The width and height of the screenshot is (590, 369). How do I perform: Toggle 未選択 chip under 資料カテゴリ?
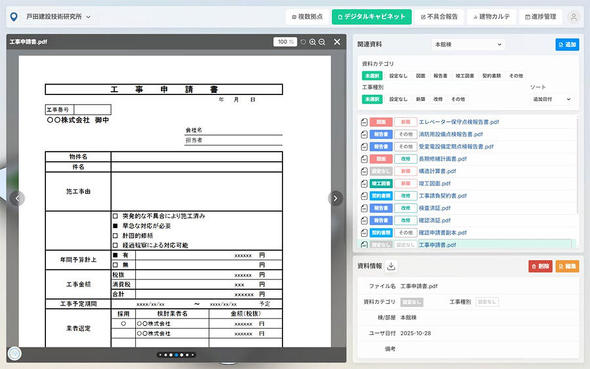(372, 76)
